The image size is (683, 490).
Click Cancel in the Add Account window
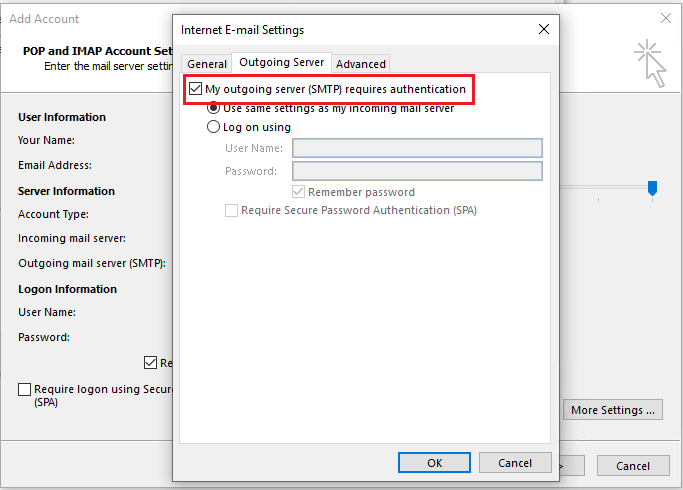tap(632, 466)
